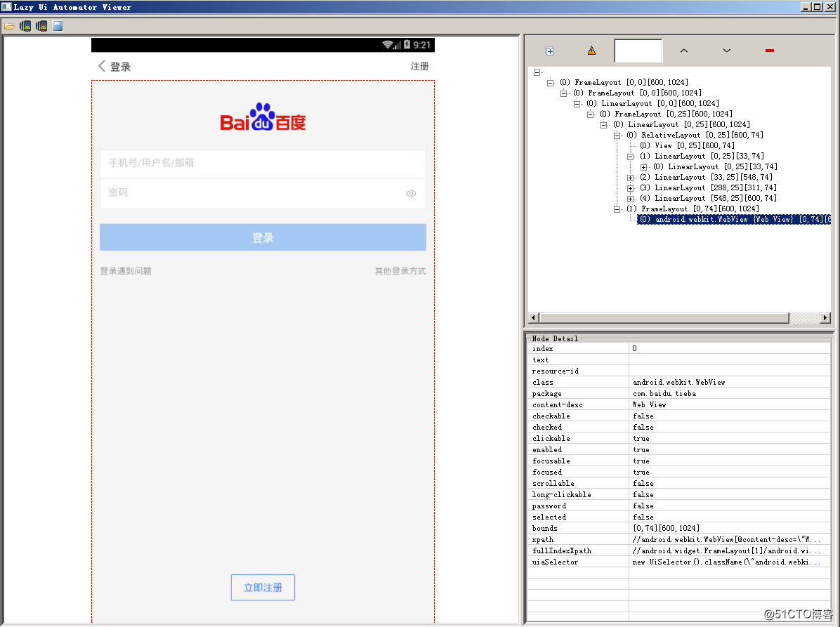Viewport: 840px width, 627px height.
Task: Click the 立即注册 button
Action: pos(263,588)
